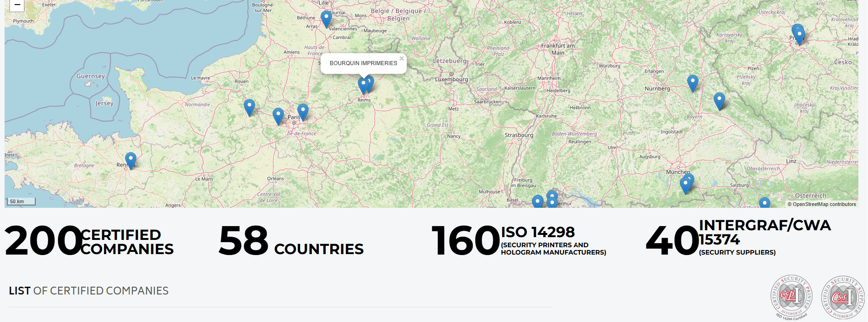The width and height of the screenshot is (868, 322).
Task: Zoom out the map with minus button
Action: pos(17,5)
